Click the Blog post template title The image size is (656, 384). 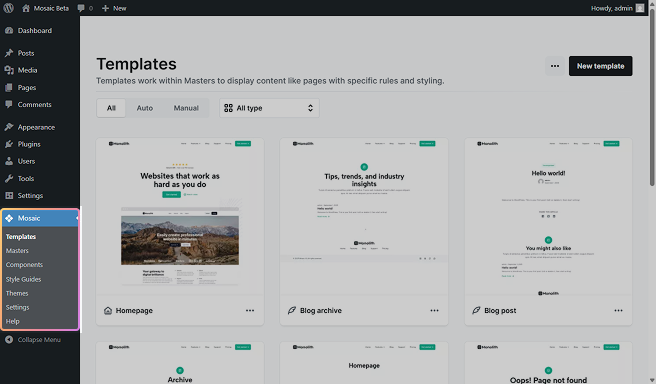click(x=500, y=311)
